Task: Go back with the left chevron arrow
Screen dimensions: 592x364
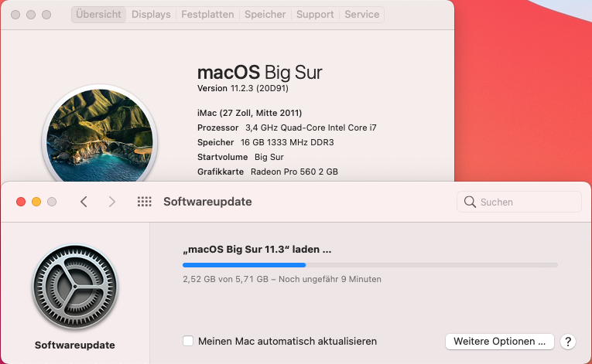Action: point(84,202)
